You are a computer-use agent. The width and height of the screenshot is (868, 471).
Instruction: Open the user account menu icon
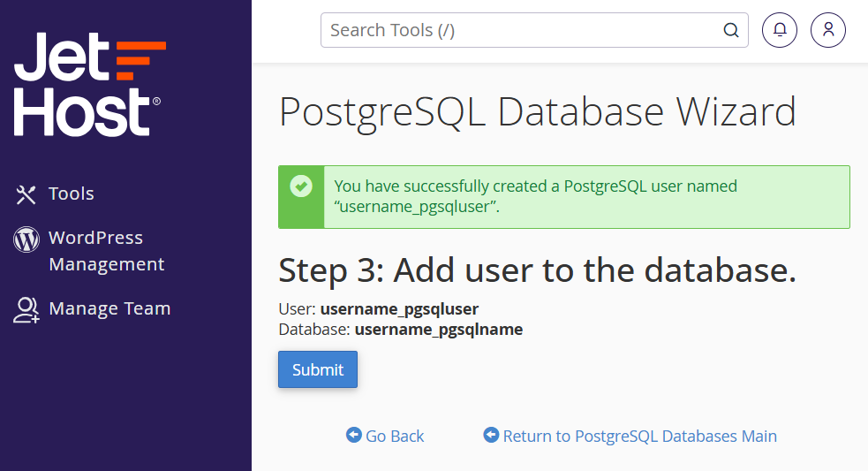pos(828,30)
